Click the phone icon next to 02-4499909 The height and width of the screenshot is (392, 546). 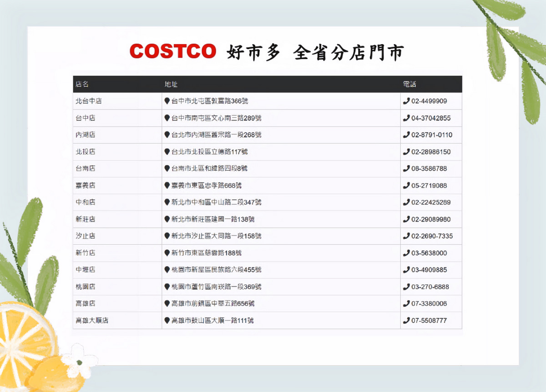pos(406,101)
